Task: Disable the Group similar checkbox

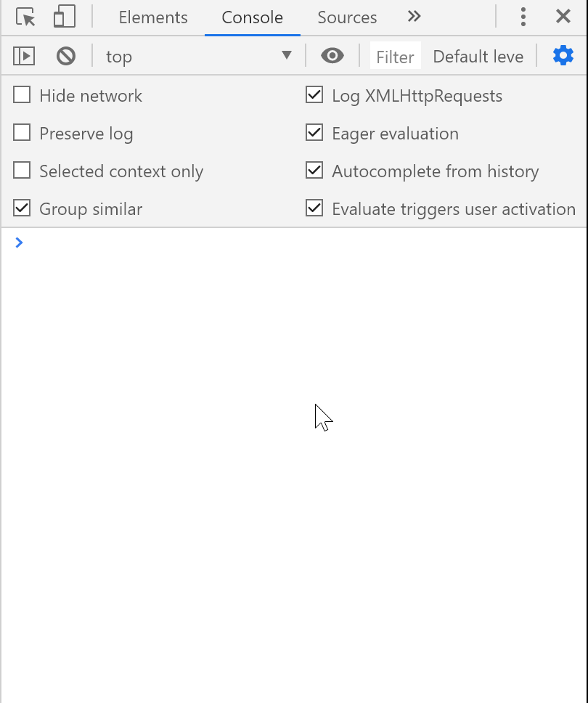Action: (x=23, y=208)
